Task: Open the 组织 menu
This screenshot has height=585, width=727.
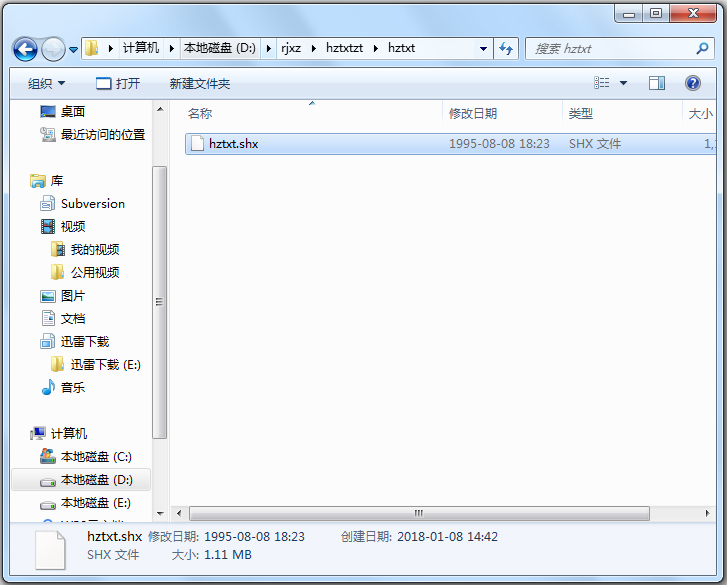Action: click(46, 84)
